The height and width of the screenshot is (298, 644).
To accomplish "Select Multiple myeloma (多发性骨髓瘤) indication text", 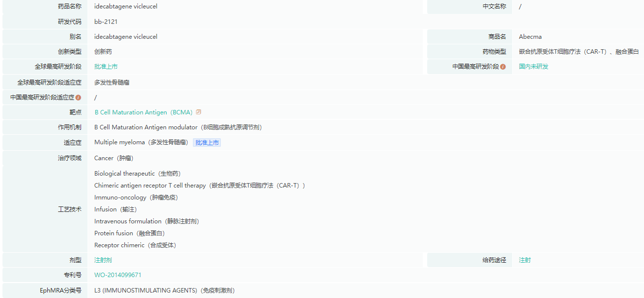I will pyautogui.click(x=142, y=143).
